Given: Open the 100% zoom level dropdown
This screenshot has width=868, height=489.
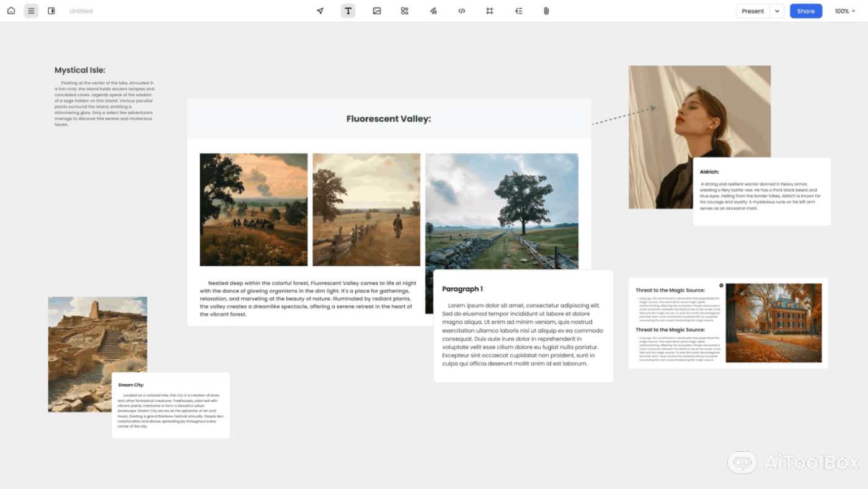Looking at the screenshot, I should (x=844, y=11).
